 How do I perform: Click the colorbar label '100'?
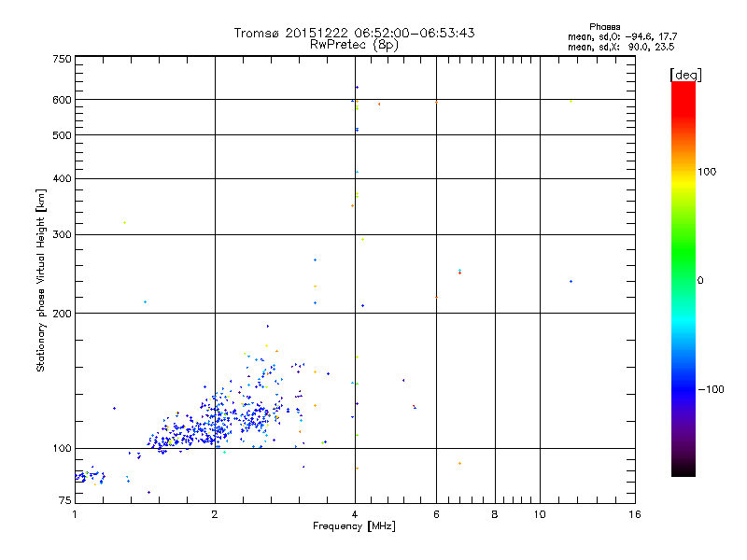(x=707, y=172)
